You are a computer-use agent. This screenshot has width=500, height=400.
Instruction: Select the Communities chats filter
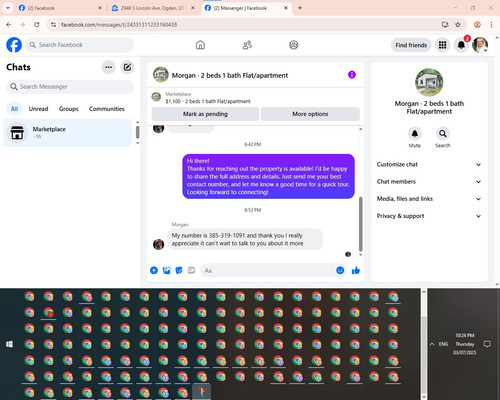click(x=107, y=109)
